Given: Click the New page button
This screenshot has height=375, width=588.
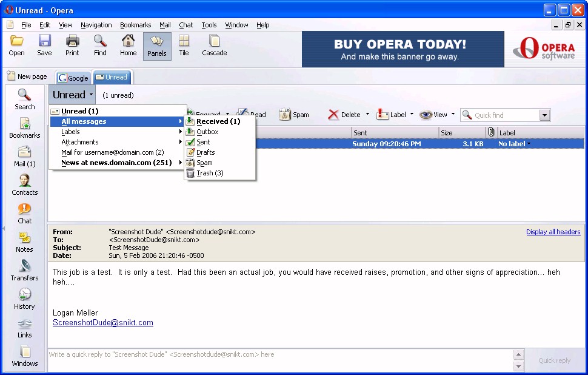Looking at the screenshot, I should pos(27,76).
